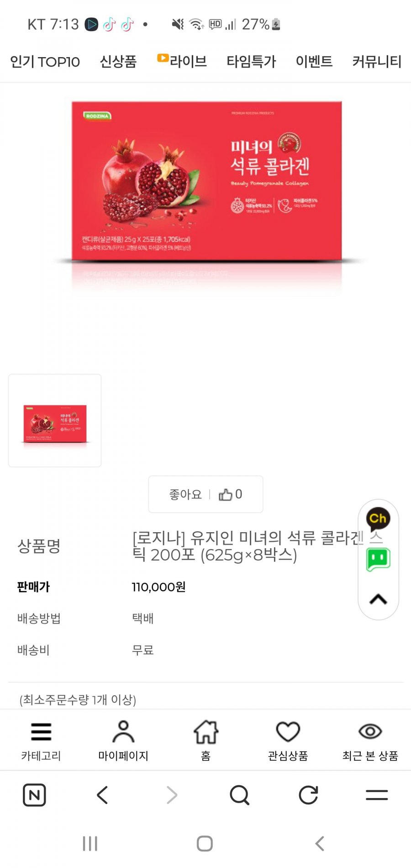
Task: Open browser hamburger menu icon
Action: coord(377,795)
